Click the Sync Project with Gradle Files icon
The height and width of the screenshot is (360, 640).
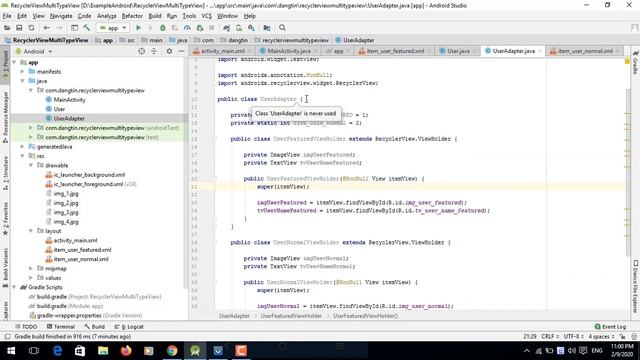pos(227,28)
